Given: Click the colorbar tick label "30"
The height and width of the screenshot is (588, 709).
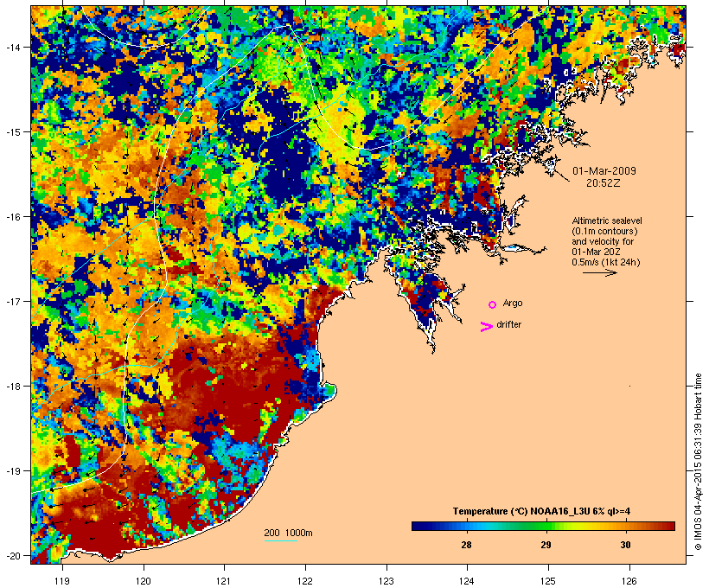Looking at the screenshot, I should tap(625, 545).
